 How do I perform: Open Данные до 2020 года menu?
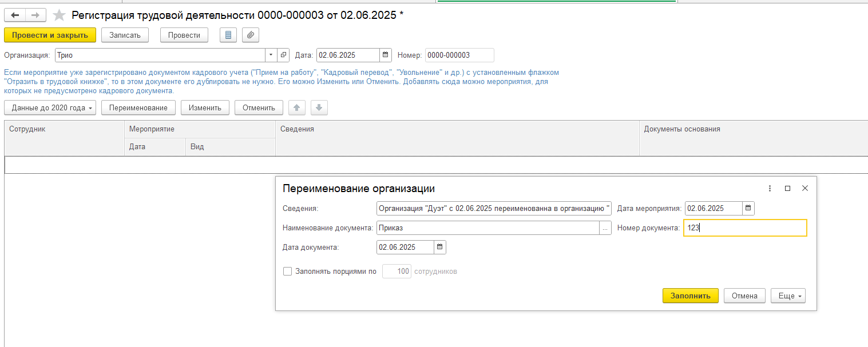point(50,107)
